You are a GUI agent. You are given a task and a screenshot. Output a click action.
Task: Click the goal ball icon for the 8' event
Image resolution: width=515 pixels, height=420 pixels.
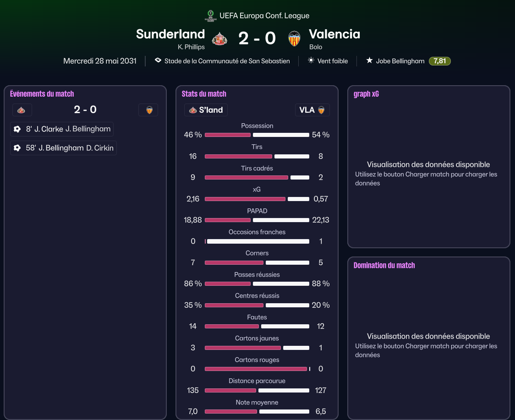point(17,129)
